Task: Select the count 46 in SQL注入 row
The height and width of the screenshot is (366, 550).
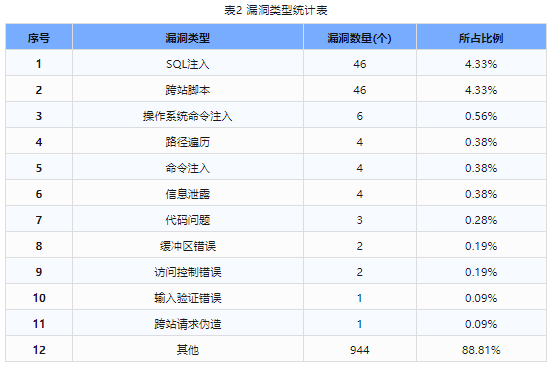Action: click(360, 64)
